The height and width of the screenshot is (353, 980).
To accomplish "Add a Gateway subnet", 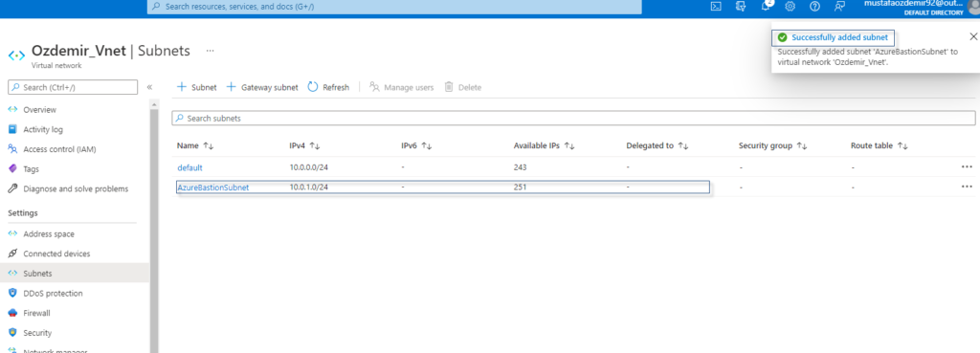I will click(x=262, y=87).
